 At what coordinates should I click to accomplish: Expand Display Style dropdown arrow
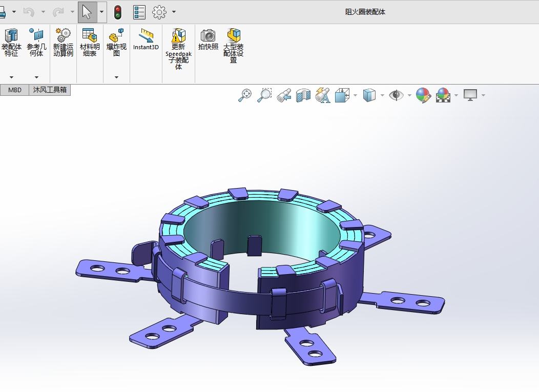click(382, 95)
